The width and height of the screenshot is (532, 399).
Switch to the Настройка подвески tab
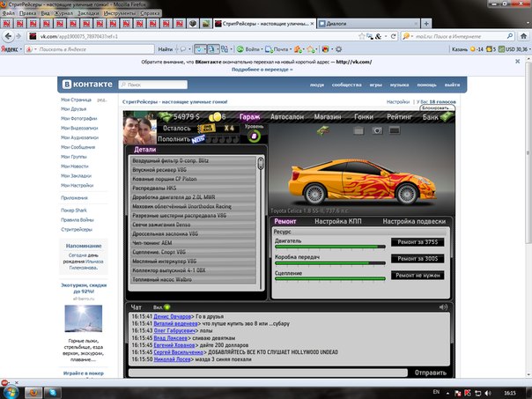click(414, 221)
